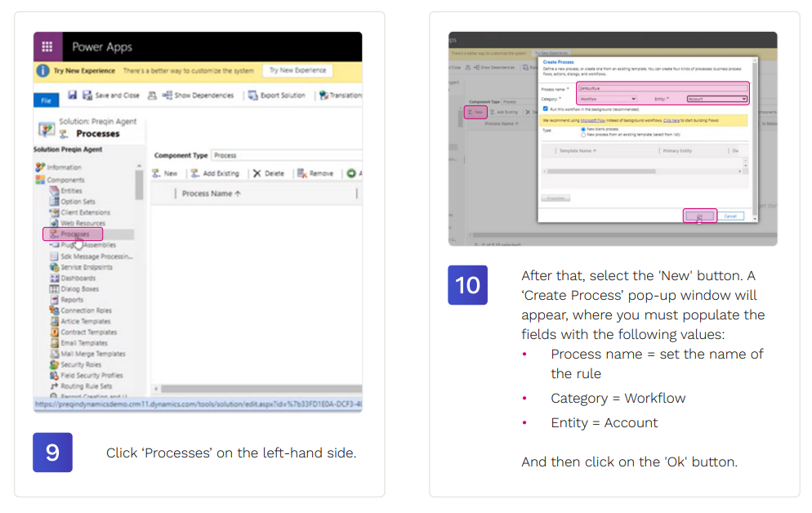Select Contract Templates in the tree
The height and width of the screenshot is (513, 812).
[83, 332]
